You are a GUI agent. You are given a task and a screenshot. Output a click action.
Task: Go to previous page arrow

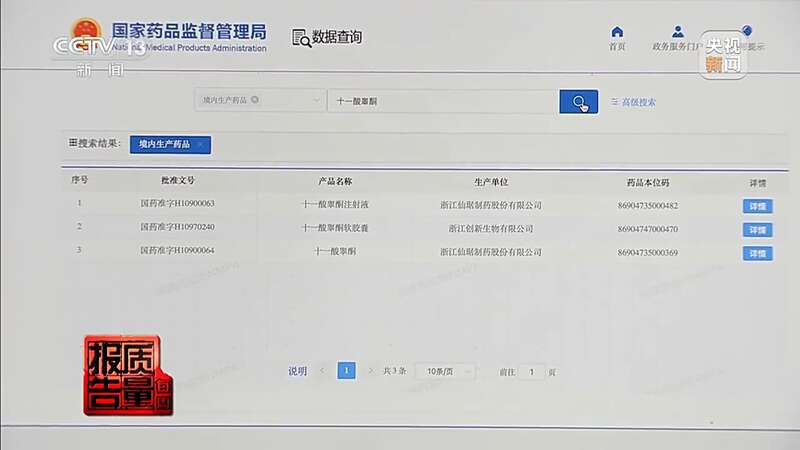tap(322, 371)
